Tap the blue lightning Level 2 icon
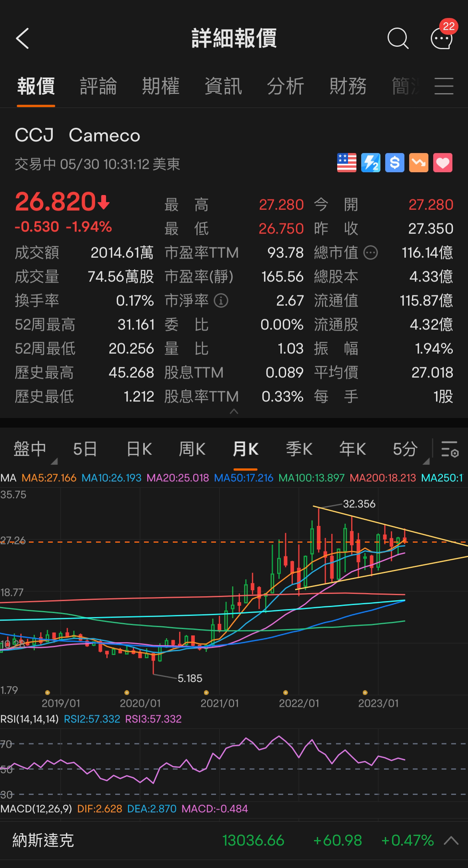This screenshot has width=468, height=868. (x=371, y=163)
